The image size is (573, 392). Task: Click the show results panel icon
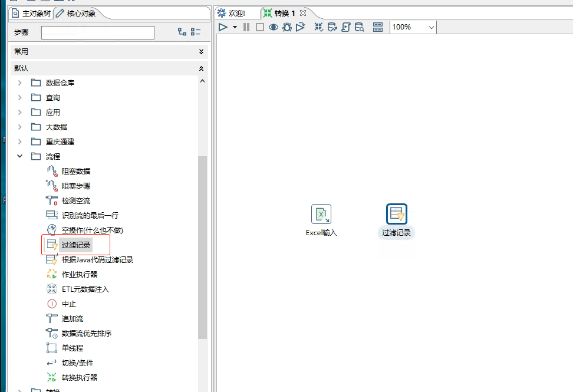pyautogui.click(x=378, y=27)
